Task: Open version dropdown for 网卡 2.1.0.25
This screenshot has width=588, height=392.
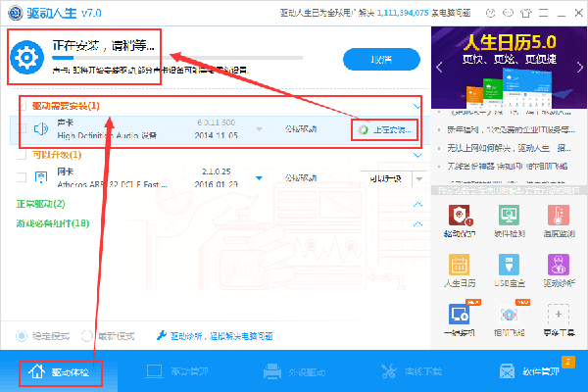Action: (259, 177)
